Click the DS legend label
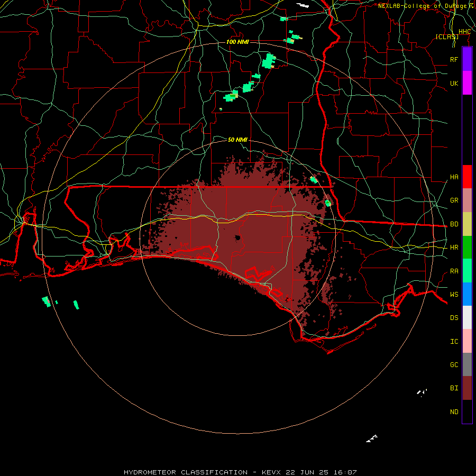The width and height of the screenshot is (476, 476). pyautogui.click(x=454, y=318)
